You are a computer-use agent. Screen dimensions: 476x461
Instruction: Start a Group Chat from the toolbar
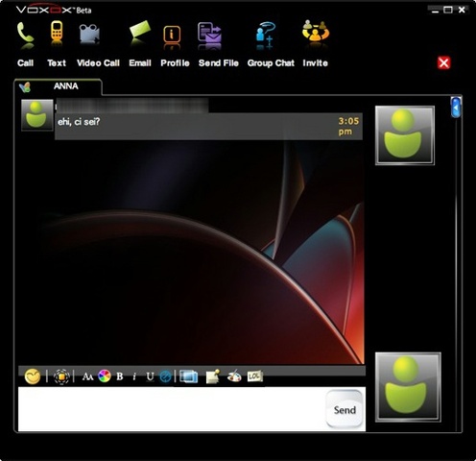[265, 34]
